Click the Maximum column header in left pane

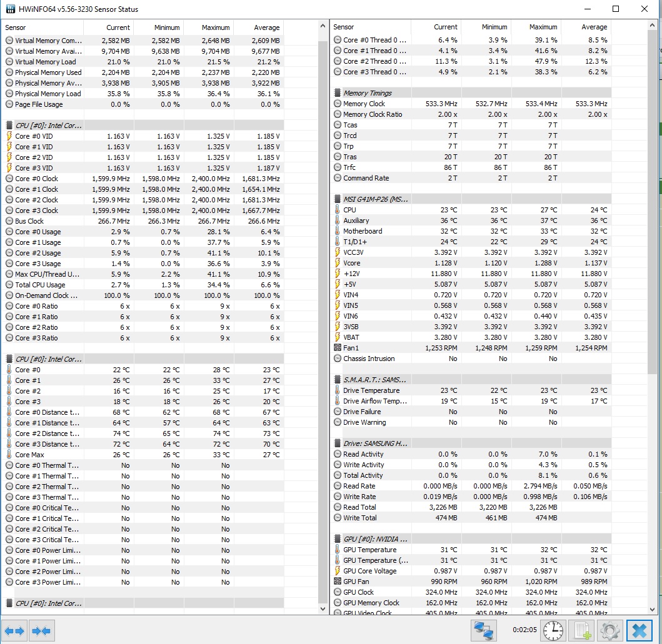point(216,27)
